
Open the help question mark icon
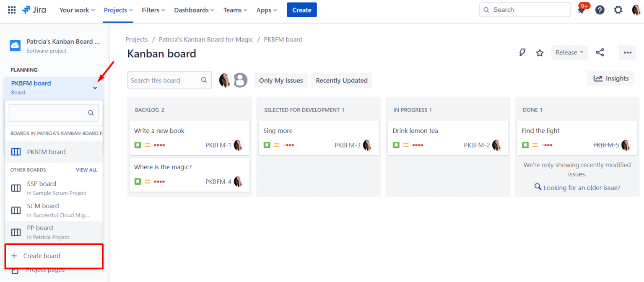coord(600,10)
